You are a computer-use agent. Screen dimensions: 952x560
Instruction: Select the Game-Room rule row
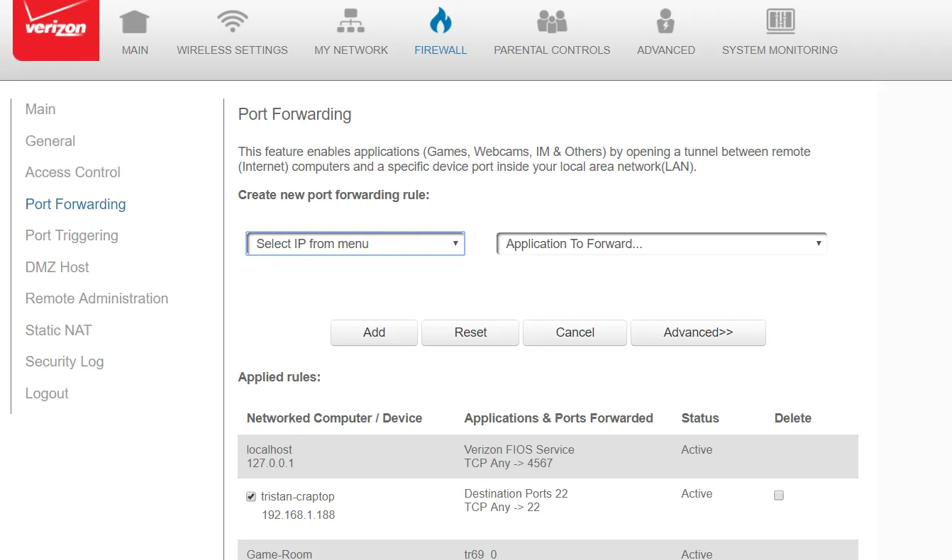click(x=279, y=554)
